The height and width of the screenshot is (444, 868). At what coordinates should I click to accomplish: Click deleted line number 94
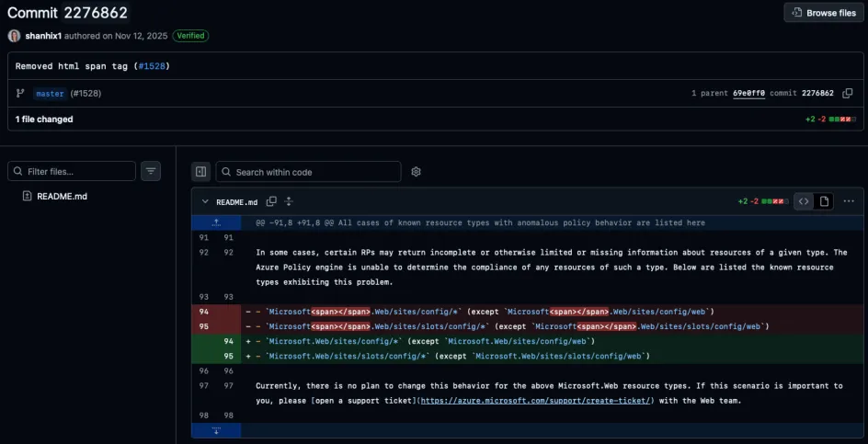[204, 312]
